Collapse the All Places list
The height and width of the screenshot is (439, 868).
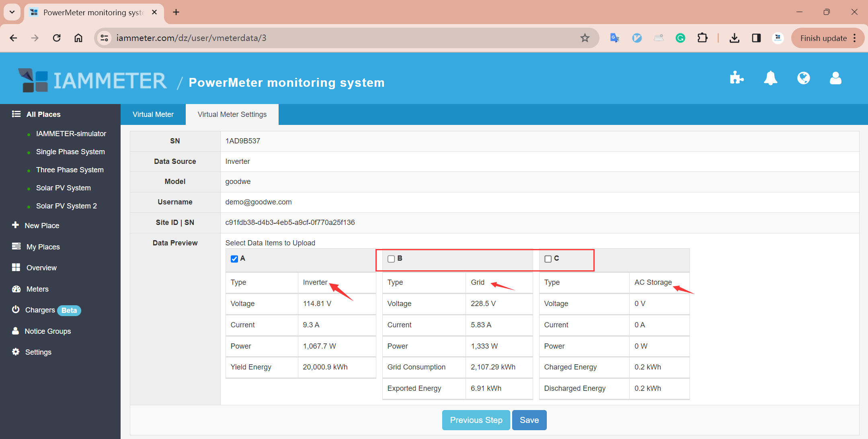click(43, 114)
